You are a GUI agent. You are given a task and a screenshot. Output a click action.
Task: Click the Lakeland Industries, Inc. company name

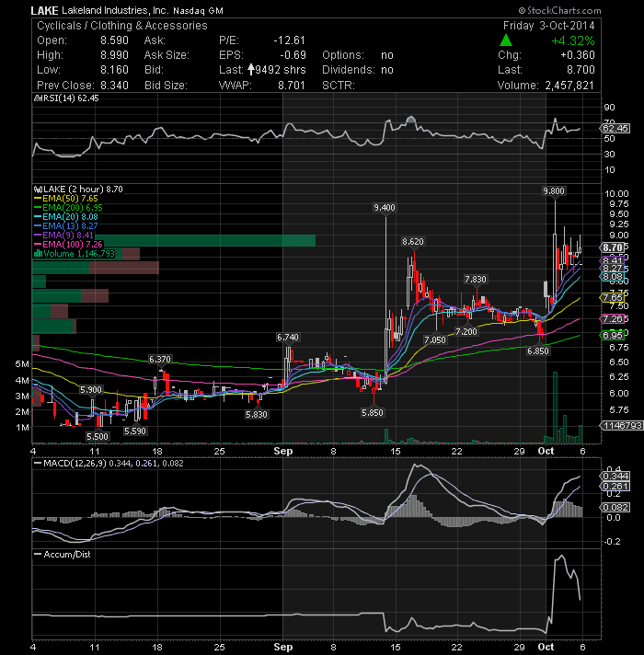pyautogui.click(x=115, y=10)
